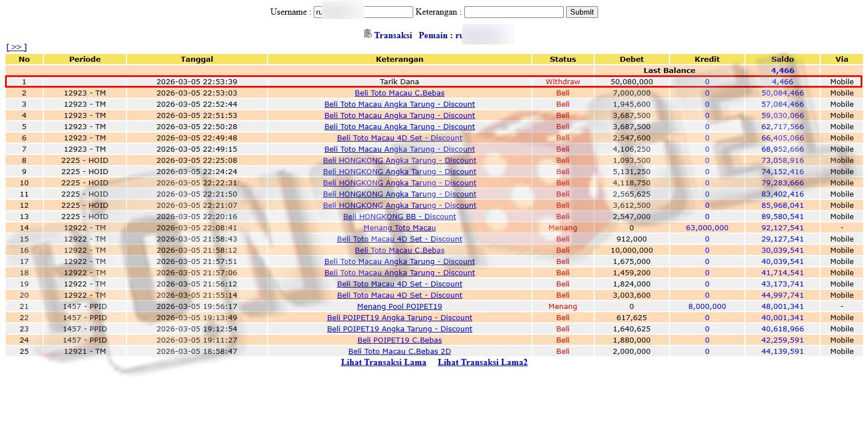Click the 63,000,000 Kredit amount
This screenshot has height=428, width=868.
coord(707,227)
